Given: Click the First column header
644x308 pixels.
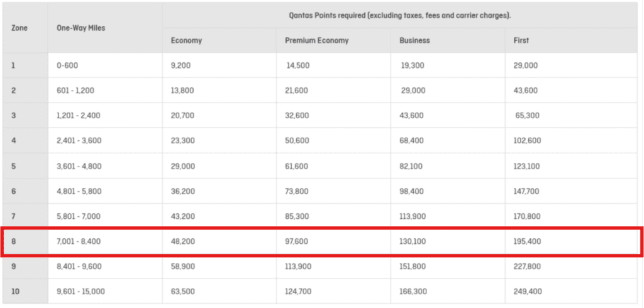Looking at the screenshot, I should (x=571, y=40).
